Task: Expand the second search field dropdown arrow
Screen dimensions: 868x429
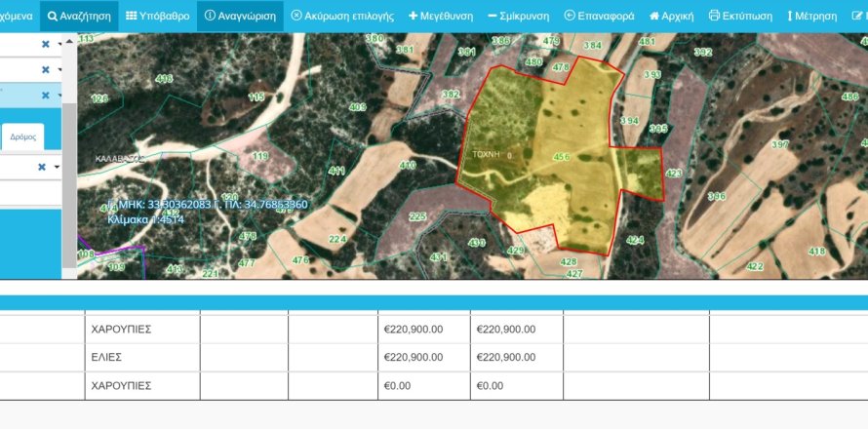Action: pyautogui.click(x=59, y=70)
